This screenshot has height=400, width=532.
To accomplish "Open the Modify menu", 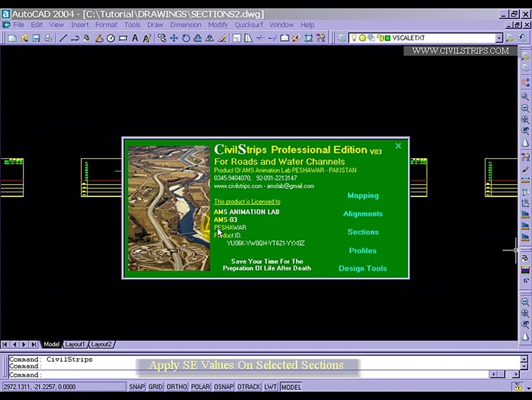I will [218, 25].
